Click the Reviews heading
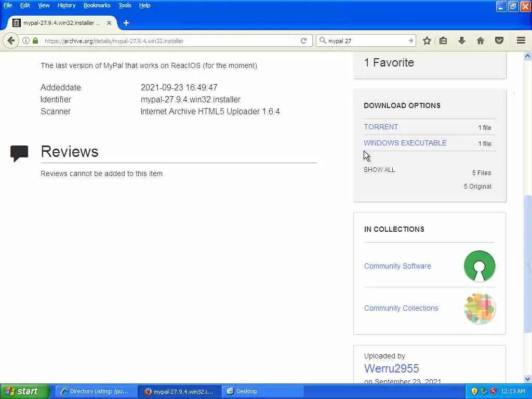The image size is (532, 399). (70, 151)
